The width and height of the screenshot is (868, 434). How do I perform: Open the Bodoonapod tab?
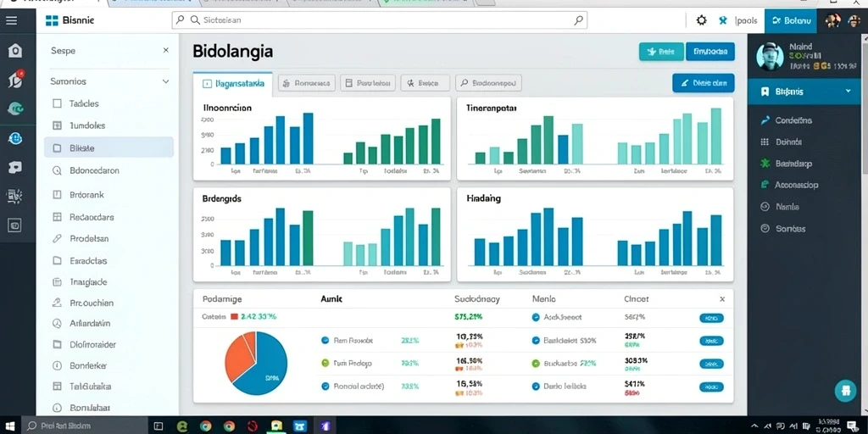click(x=489, y=83)
